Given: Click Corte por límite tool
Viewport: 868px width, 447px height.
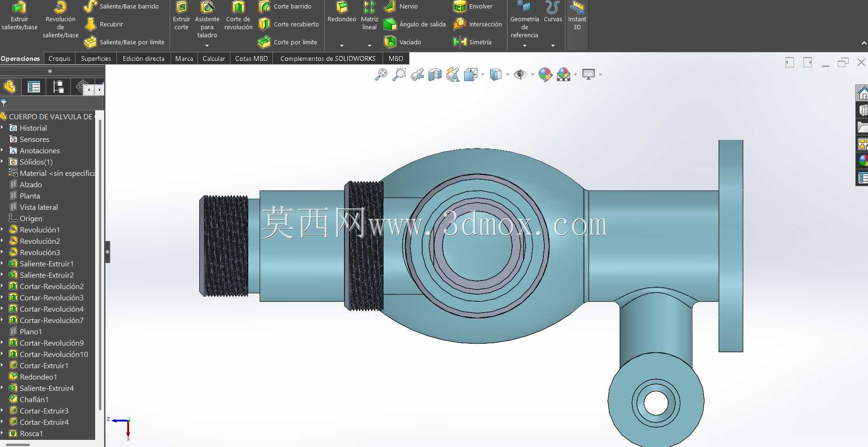Looking at the screenshot, I should click(288, 42).
